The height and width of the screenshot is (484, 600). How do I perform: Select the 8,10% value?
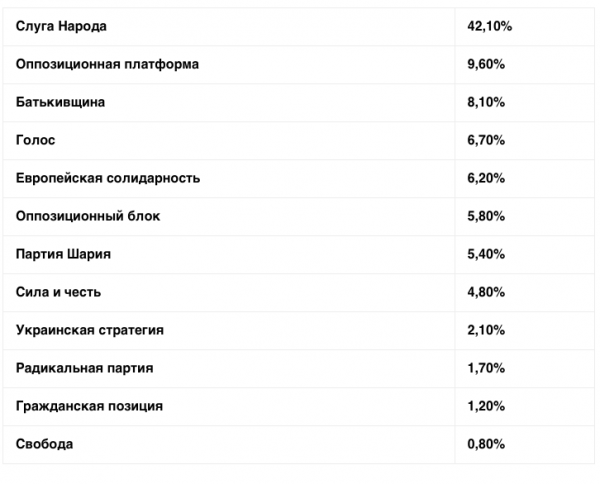(x=485, y=102)
